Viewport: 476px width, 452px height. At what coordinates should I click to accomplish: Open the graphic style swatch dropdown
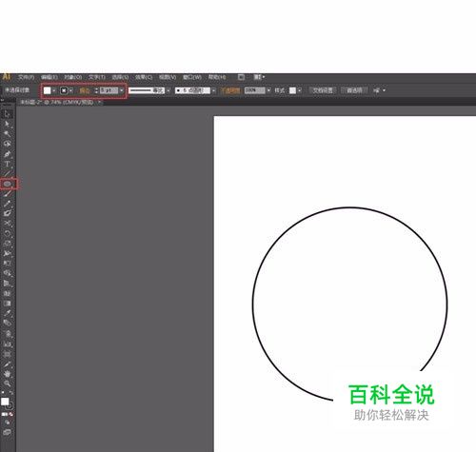tap(299, 90)
